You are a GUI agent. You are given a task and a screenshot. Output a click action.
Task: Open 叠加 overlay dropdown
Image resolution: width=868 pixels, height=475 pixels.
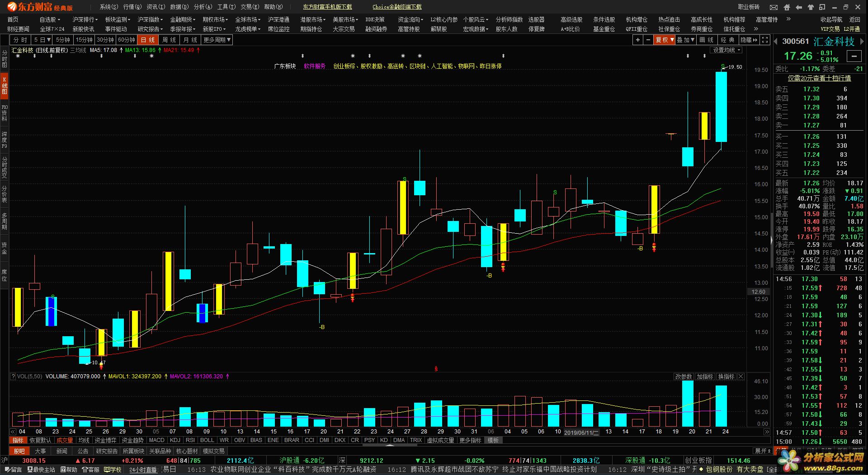pyautogui.click(x=686, y=40)
